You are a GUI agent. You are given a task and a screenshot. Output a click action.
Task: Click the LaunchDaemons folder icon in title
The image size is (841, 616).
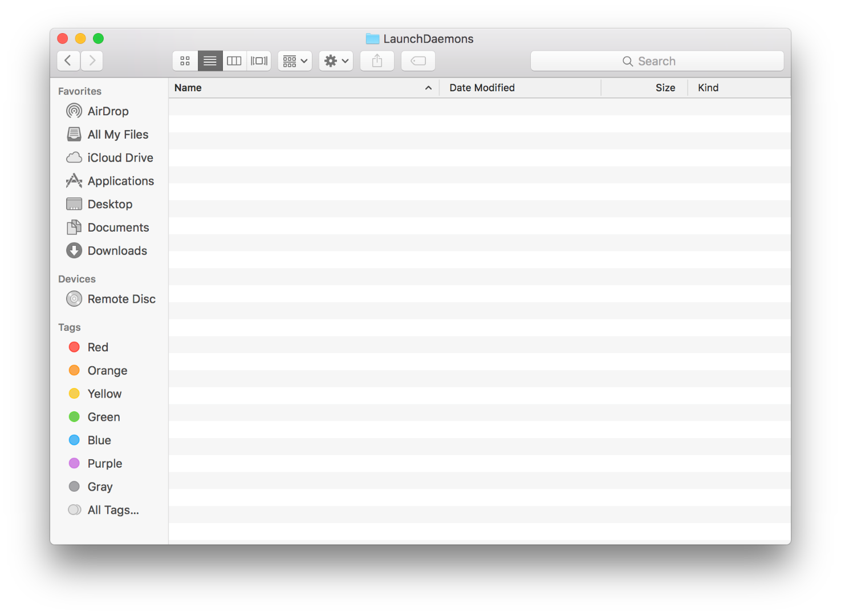[372, 39]
